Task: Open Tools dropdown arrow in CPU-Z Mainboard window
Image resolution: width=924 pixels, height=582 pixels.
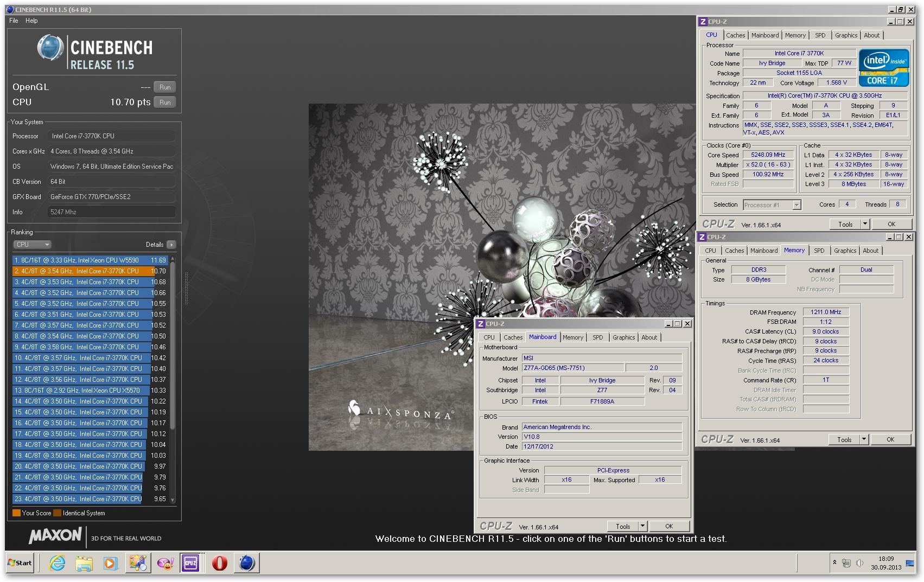Action: click(643, 526)
